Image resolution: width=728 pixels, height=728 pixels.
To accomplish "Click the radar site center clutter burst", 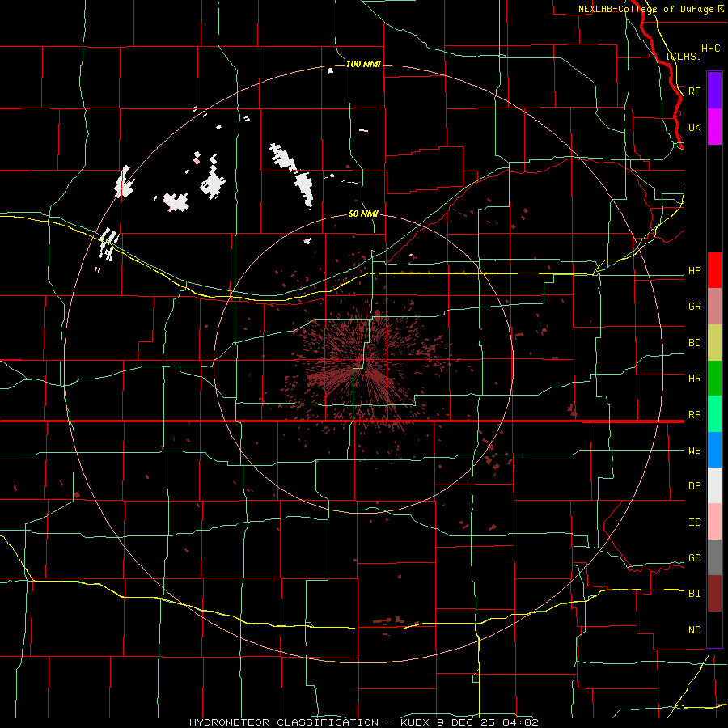I will 363,362.
